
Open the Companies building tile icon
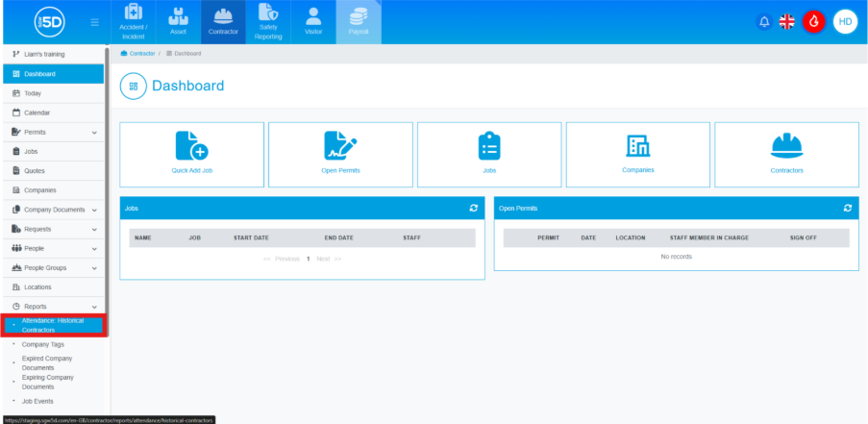[x=638, y=145]
